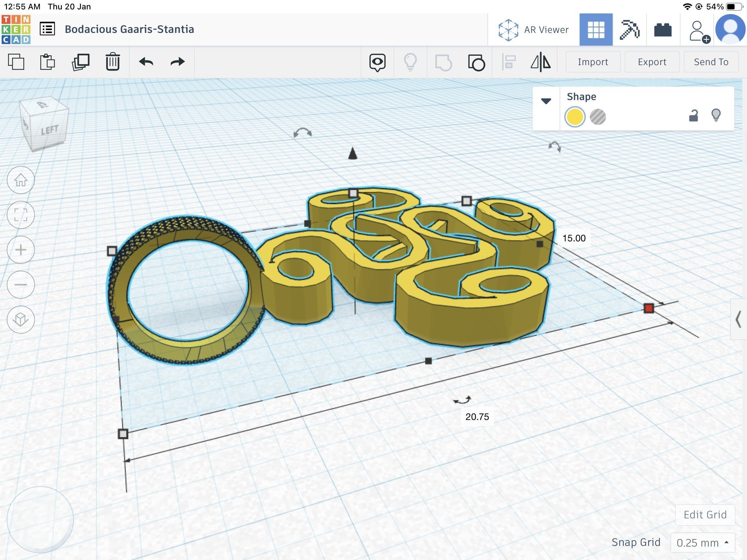Image resolution: width=747 pixels, height=560 pixels.
Task: Copy the selected shape
Action: pos(16,62)
